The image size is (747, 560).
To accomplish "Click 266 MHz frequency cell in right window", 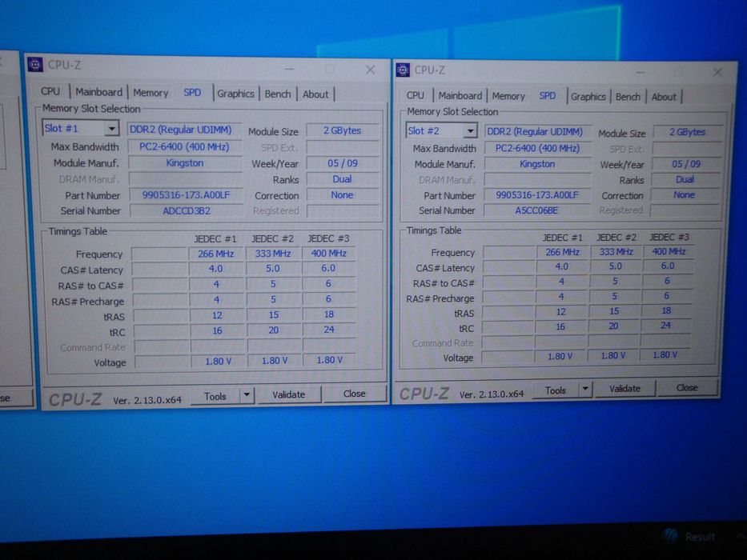I will [x=562, y=252].
